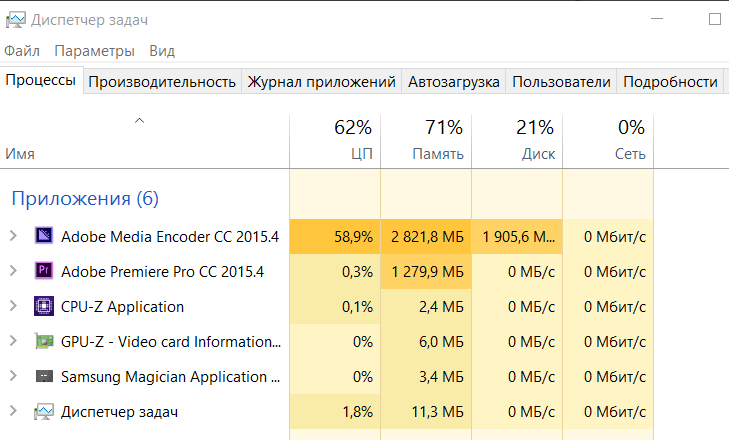Click the Adobe Media Encoder app icon
Viewport: 729px width, 440px height.
point(44,236)
